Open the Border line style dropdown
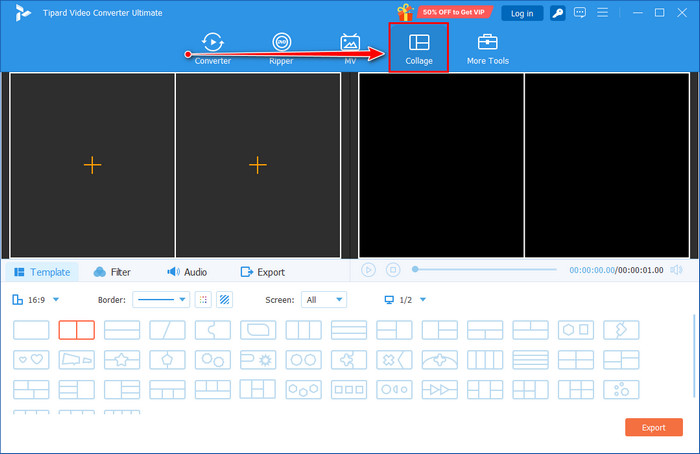 pyautogui.click(x=161, y=299)
